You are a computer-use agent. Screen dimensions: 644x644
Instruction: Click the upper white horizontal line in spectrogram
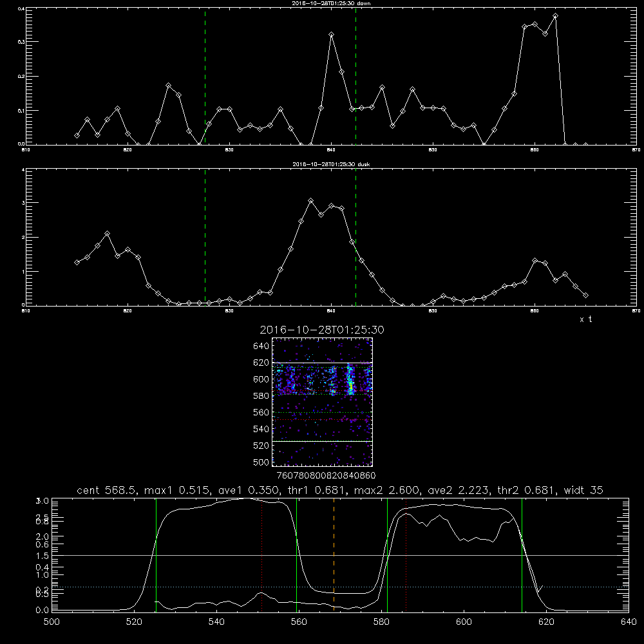click(323, 363)
